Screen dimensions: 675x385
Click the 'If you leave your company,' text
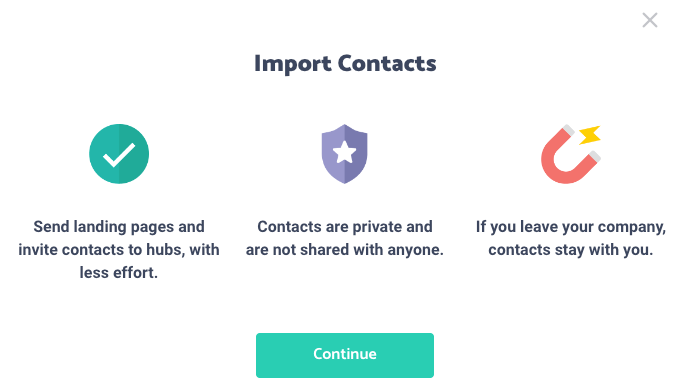[x=570, y=227]
